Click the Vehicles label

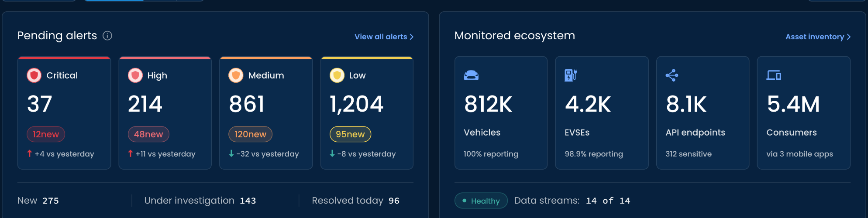click(x=482, y=133)
